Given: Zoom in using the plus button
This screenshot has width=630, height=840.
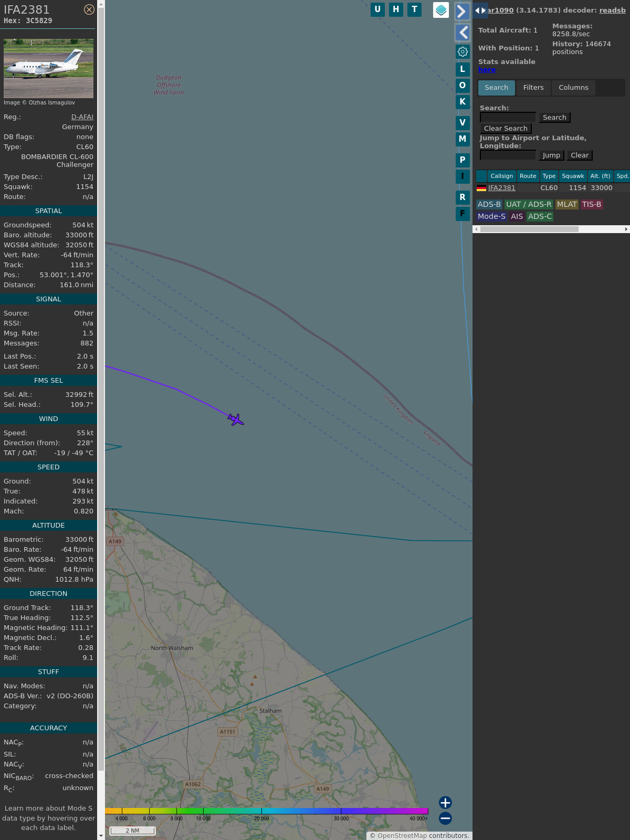Looking at the screenshot, I should [445, 803].
